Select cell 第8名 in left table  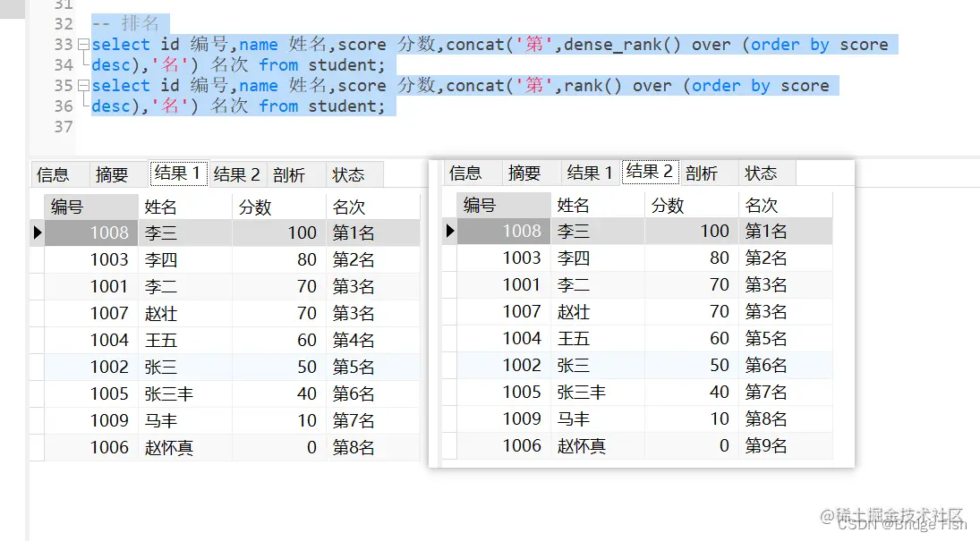tap(372, 447)
